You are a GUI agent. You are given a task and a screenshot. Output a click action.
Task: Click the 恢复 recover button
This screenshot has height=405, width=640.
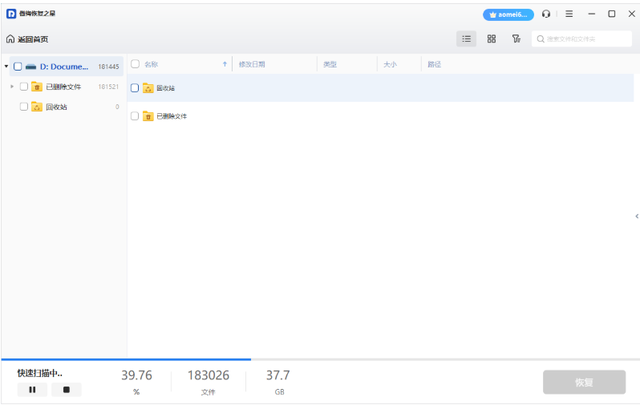click(x=584, y=383)
